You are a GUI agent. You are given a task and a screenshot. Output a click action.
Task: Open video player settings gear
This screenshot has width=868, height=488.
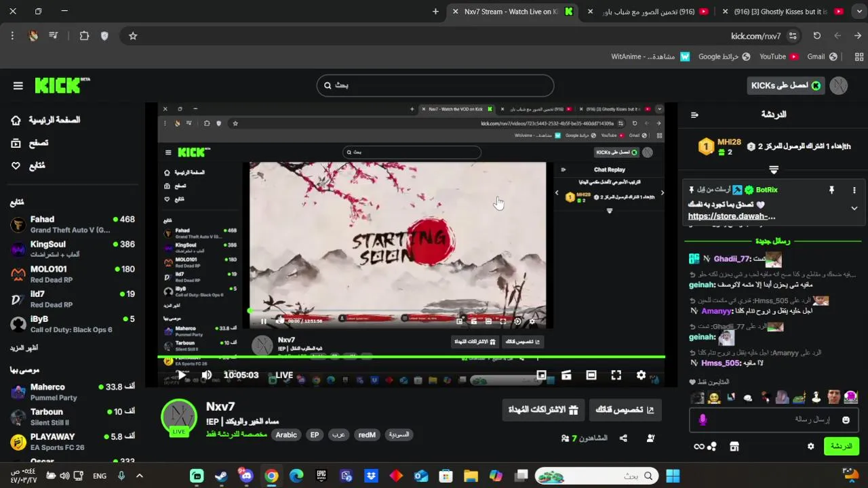click(x=641, y=375)
